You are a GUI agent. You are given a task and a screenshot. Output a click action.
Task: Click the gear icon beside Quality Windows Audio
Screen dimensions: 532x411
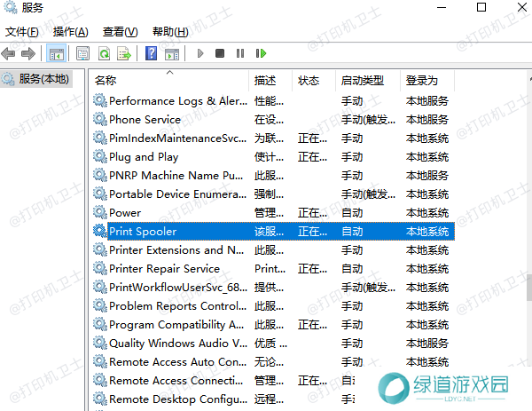pos(100,343)
